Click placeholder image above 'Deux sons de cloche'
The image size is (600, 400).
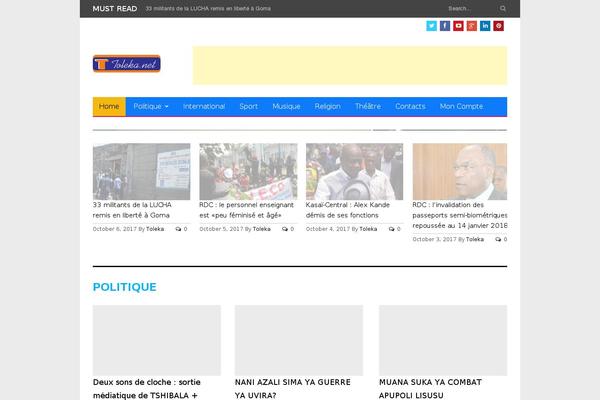tap(157, 340)
